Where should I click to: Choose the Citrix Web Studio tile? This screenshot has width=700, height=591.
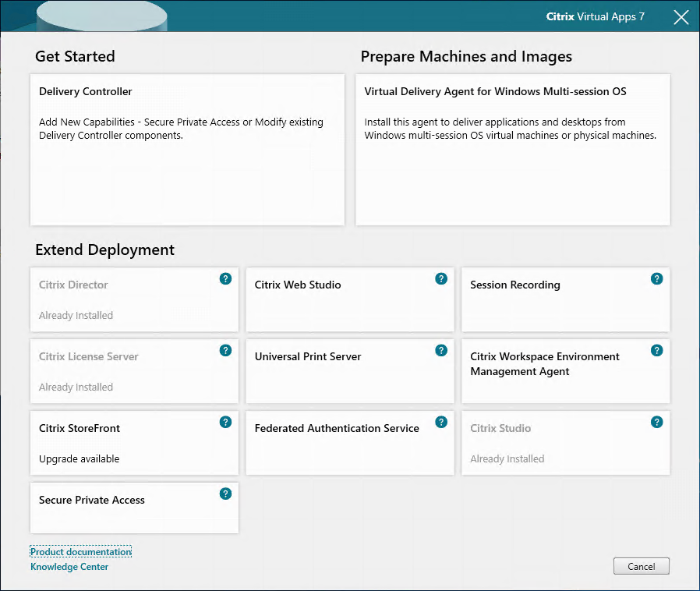[x=350, y=299]
